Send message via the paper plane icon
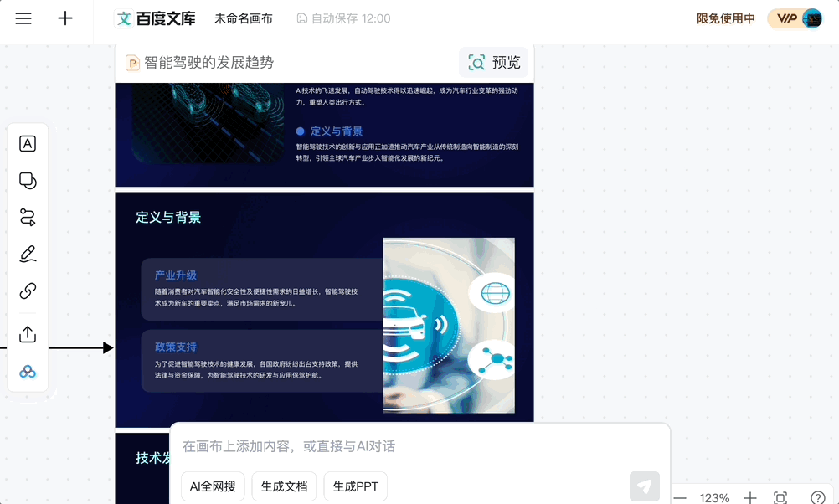Image resolution: width=839 pixels, height=504 pixels. 644,486
